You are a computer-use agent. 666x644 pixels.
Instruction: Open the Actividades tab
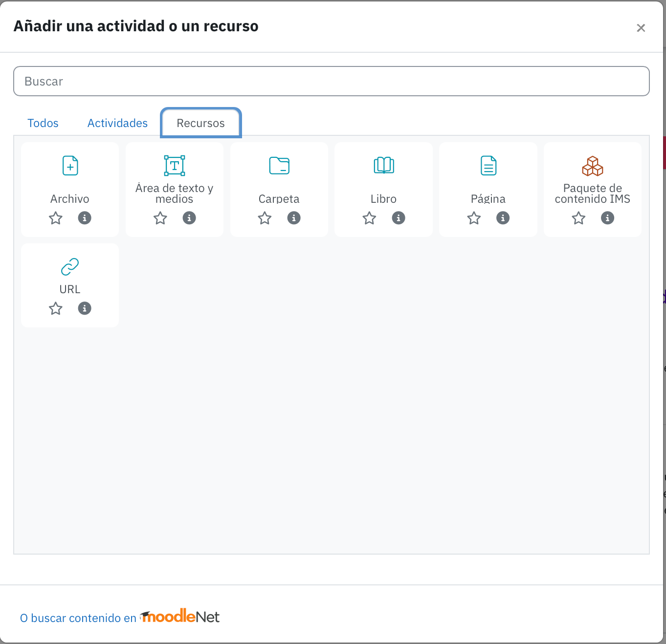(x=117, y=123)
